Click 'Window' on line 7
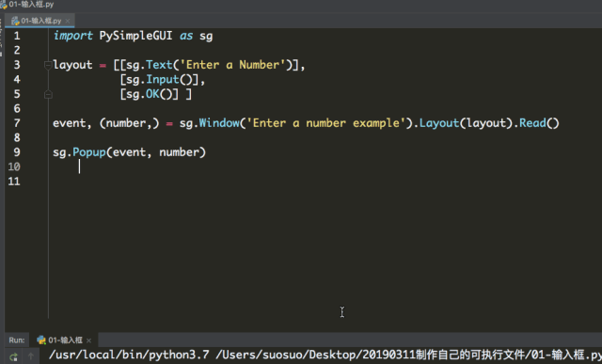The height and width of the screenshot is (364, 602). click(219, 123)
